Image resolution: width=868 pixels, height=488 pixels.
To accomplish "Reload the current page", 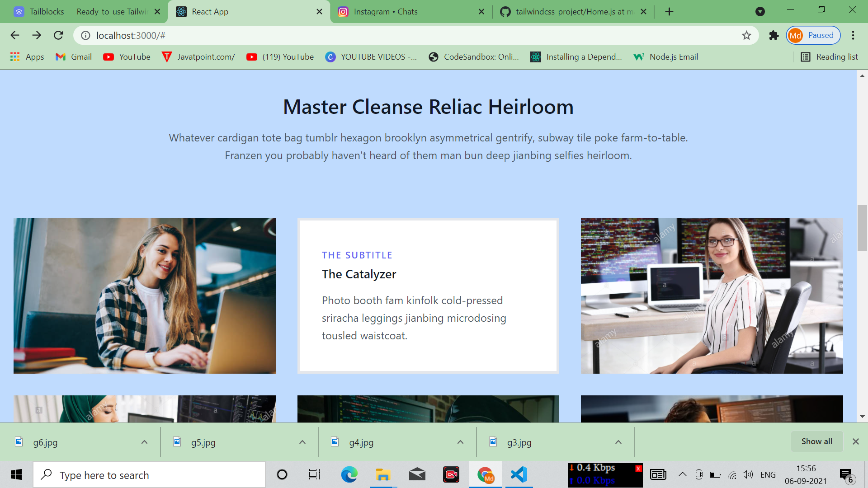I will (58, 35).
